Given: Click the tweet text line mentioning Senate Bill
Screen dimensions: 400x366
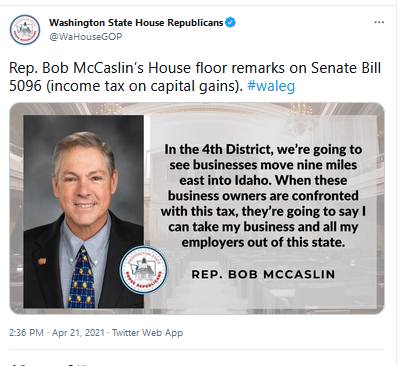Looking at the screenshot, I should (195, 68).
